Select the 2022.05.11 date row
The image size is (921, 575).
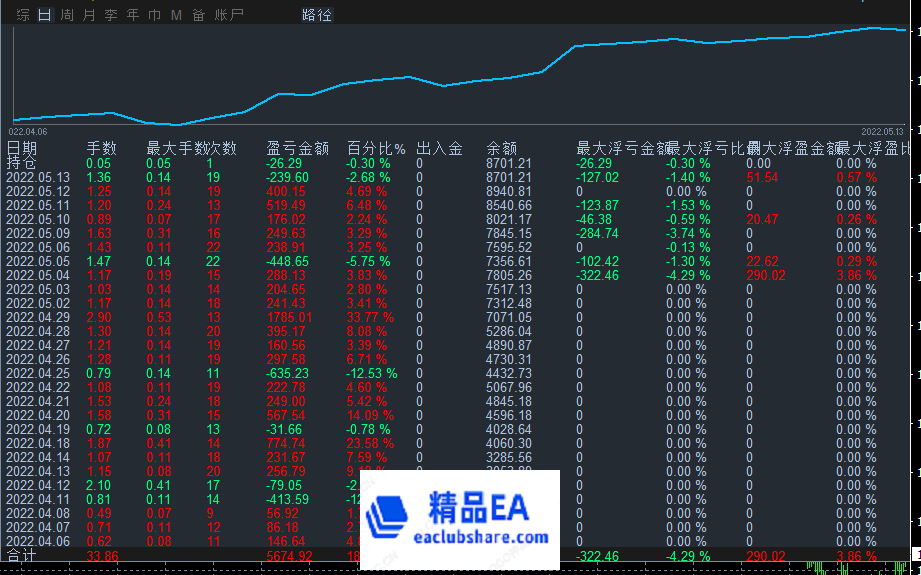tap(38, 206)
